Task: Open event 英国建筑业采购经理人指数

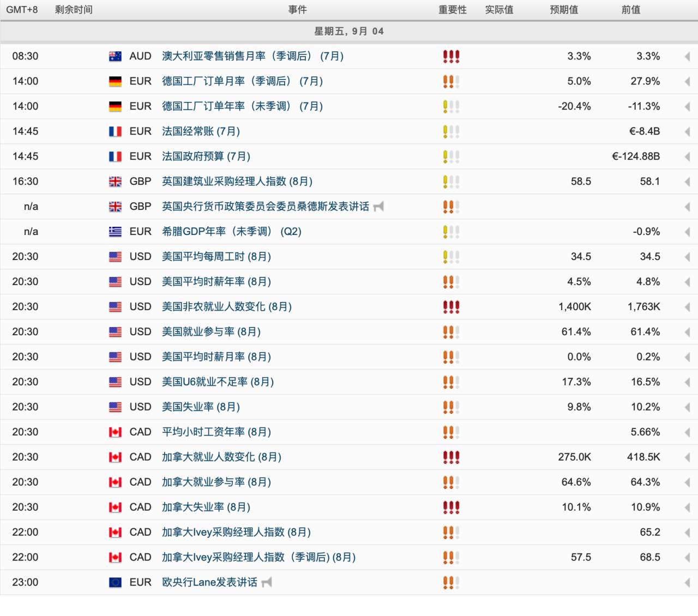Action: (237, 182)
